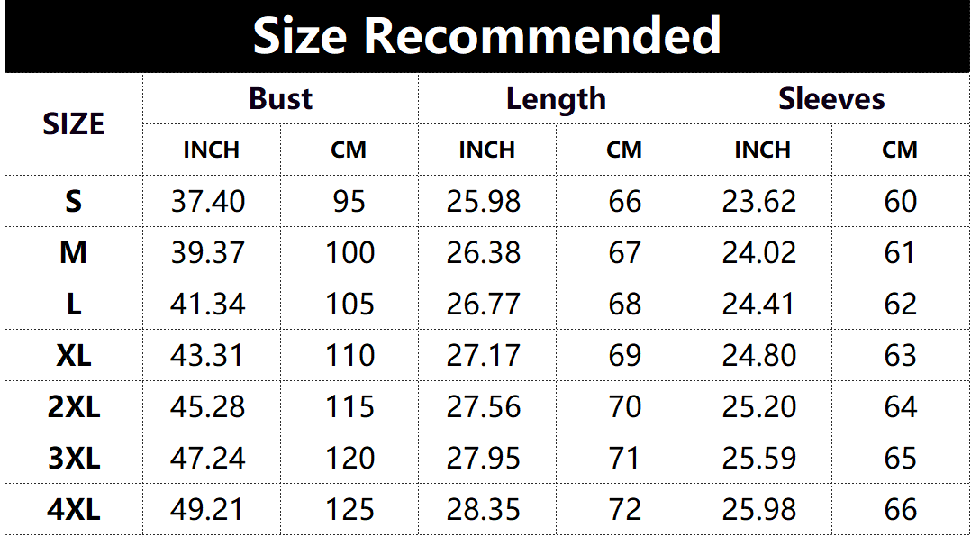Click the Size Recommended title banner
Screen dimensions: 980x537
pyautogui.click(x=487, y=37)
